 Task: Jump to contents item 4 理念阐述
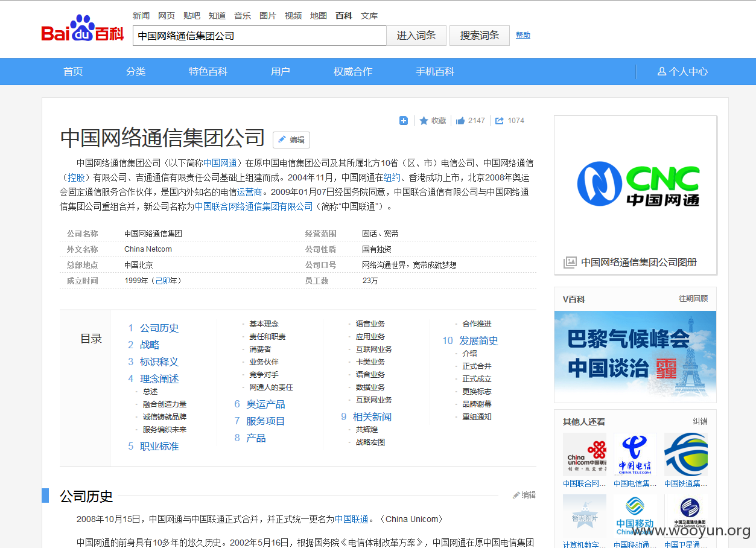coord(159,378)
